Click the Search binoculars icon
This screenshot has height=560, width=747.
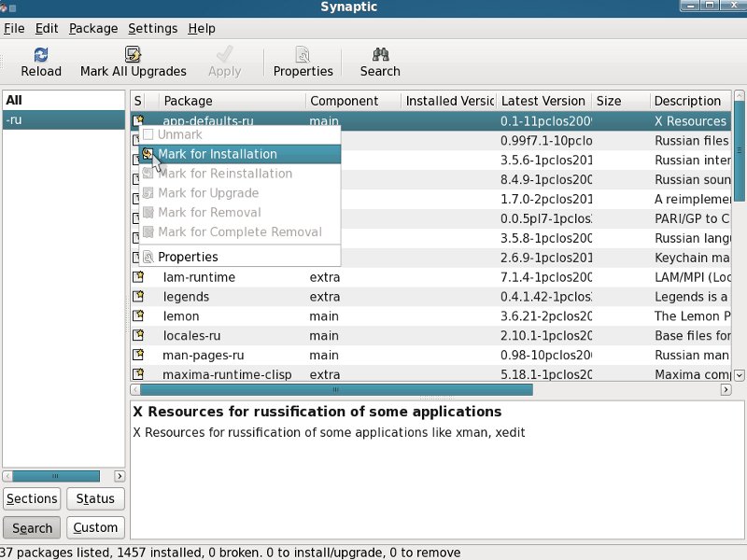pyautogui.click(x=380, y=54)
